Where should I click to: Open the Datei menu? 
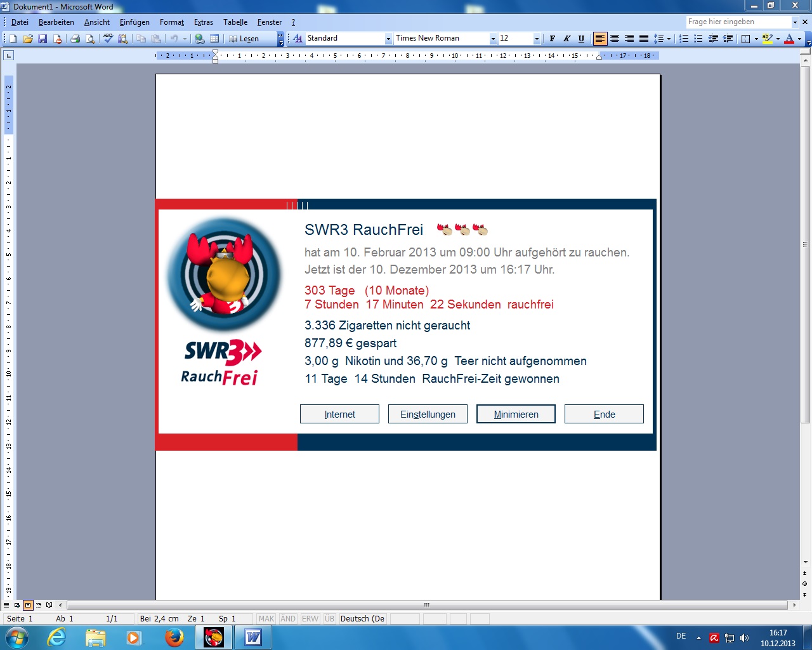(x=20, y=22)
